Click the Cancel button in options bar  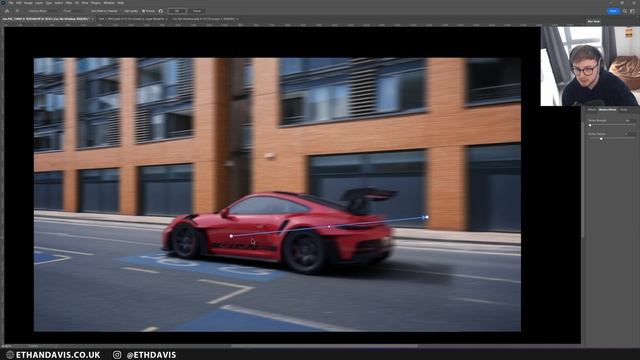[x=197, y=11]
